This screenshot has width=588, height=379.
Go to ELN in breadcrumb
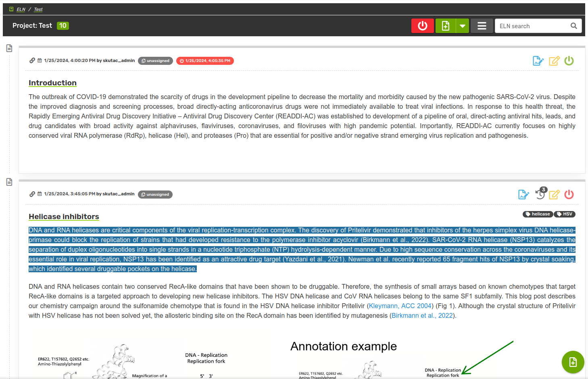click(21, 9)
